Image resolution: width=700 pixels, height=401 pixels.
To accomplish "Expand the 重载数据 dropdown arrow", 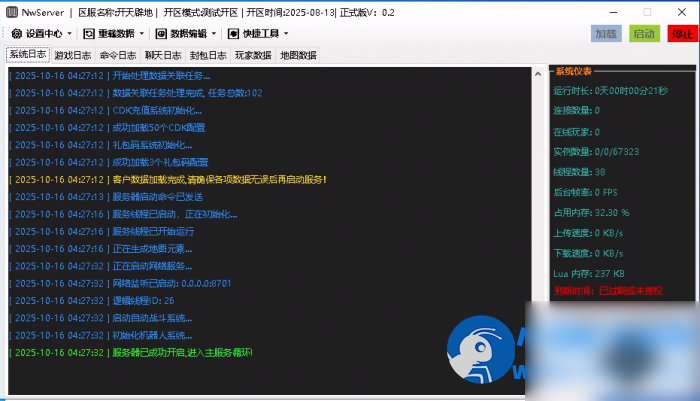I will (x=142, y=33).
